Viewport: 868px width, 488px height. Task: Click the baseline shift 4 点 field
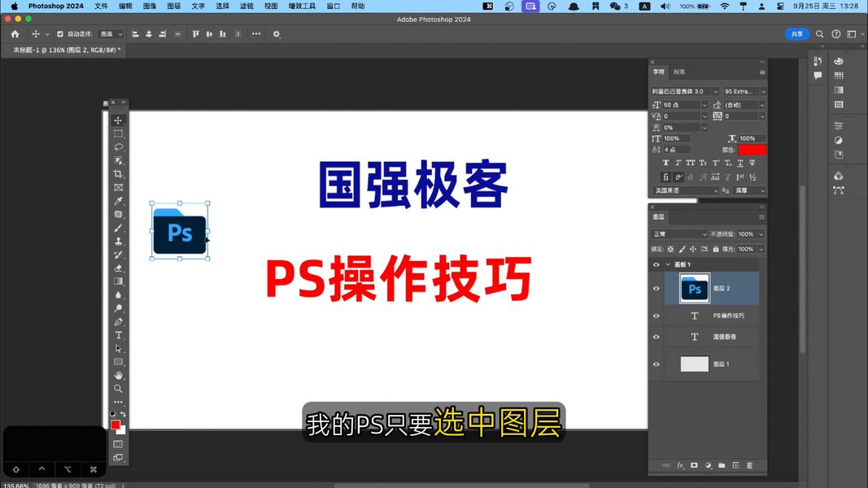pyautogui.click(x=677, y=150)
